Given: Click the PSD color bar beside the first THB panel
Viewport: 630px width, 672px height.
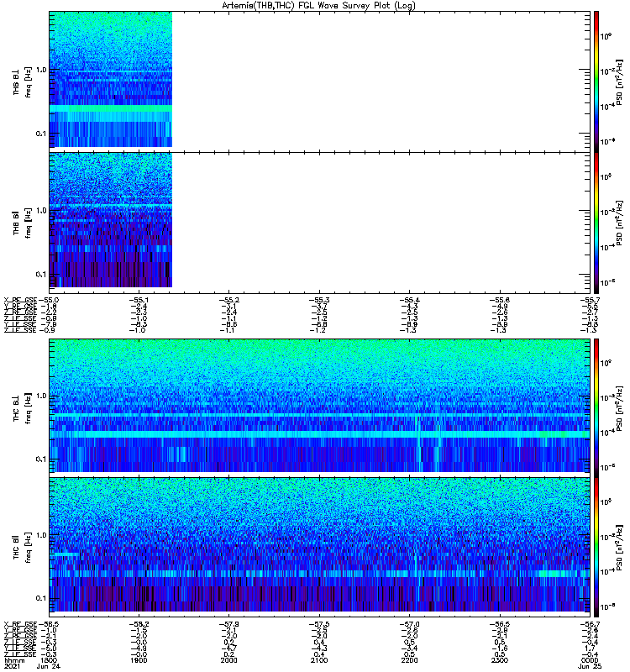Looking at the screenshot, I should pyautogui.click(x=596, y=81).
